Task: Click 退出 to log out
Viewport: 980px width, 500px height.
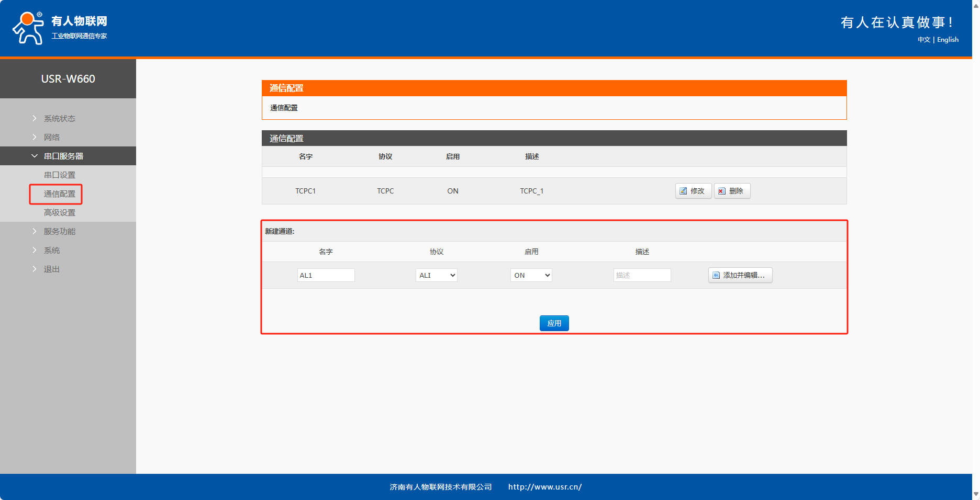Action: pyautogui.click(x=51, y=269)
